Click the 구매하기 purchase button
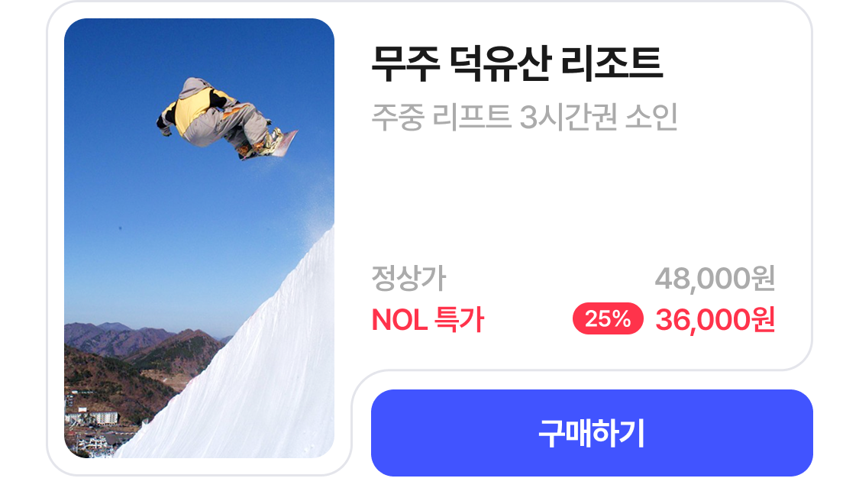Viewport: 859px width, 504px height. point(592,433)
